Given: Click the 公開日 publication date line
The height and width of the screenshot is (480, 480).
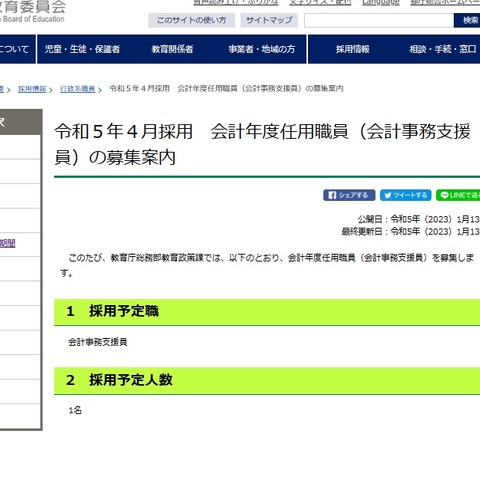Looking at the screenshot, I should tap(419, 219).
